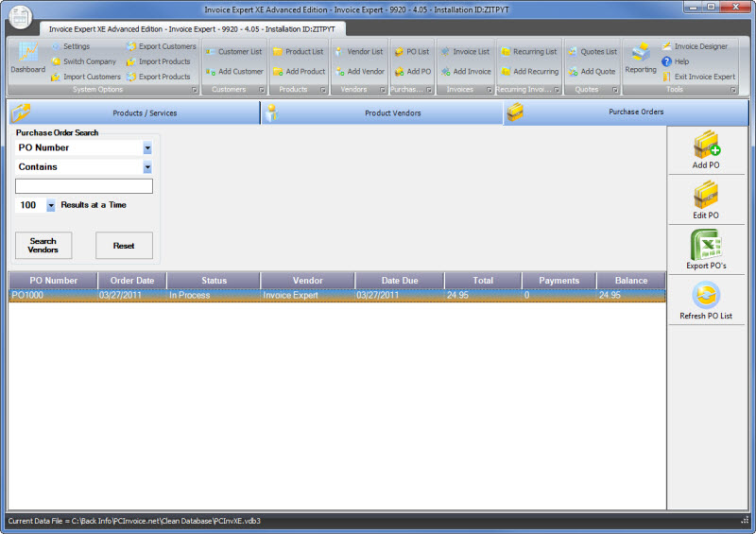Click Add Vendor
Viewport: 756px width, 534px height.
tap(360, 72)
